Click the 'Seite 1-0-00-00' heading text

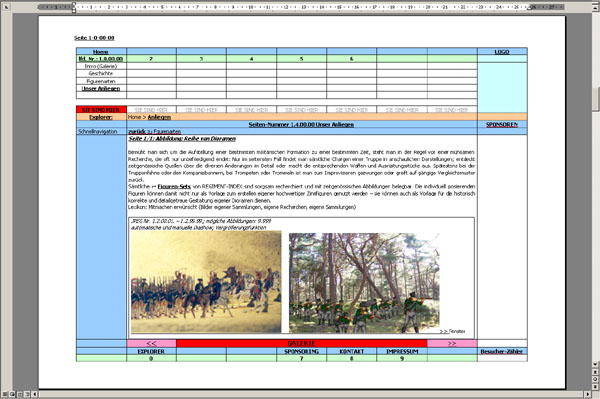(x=94, y=38)
